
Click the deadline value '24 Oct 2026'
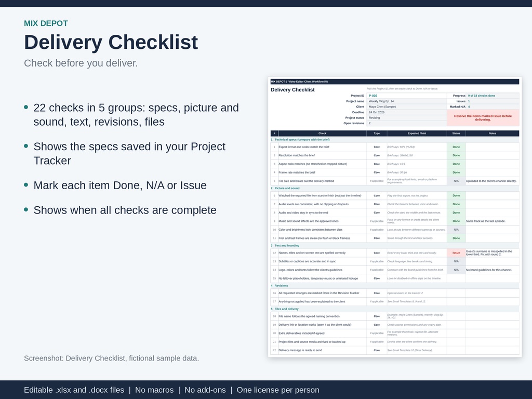pyautogui.click(x=406, y=112)
